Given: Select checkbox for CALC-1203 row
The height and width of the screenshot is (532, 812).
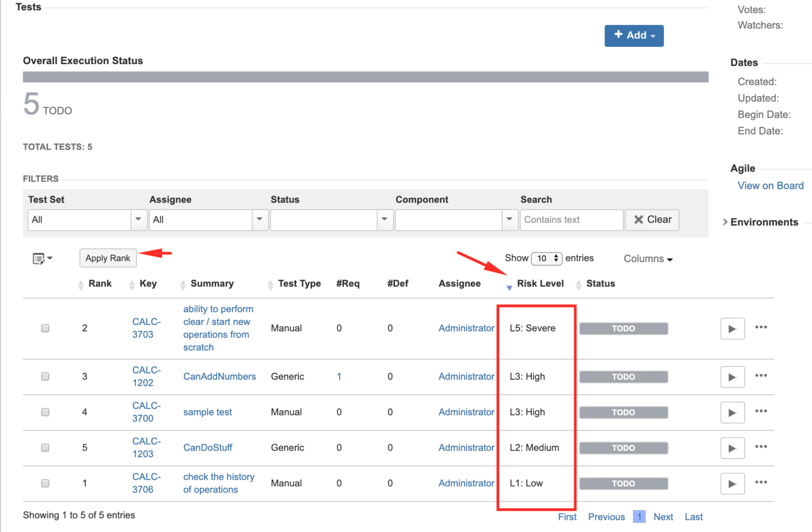Looking at the screenshot, I should click(45, 447).
